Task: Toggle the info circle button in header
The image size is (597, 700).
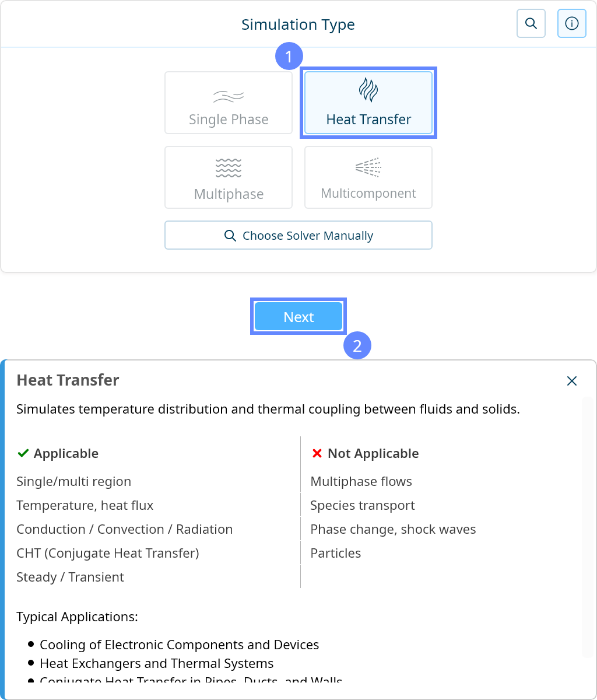Action: (571, 24)
